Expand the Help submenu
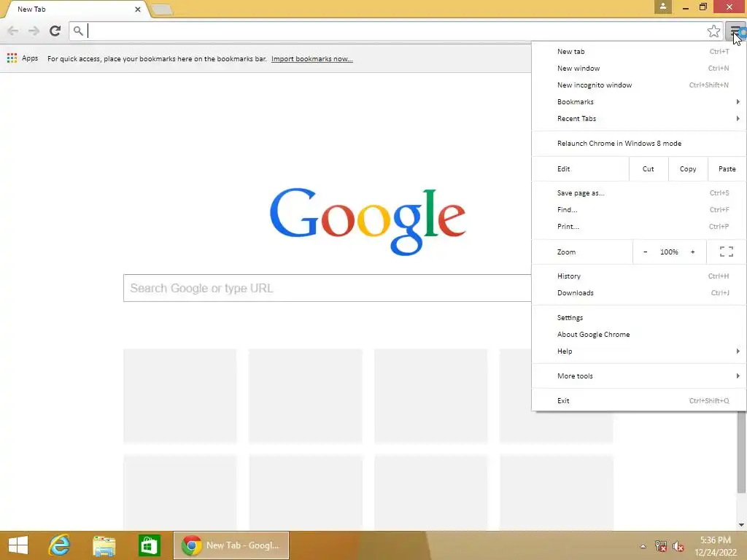 click(x=639, y=351)
